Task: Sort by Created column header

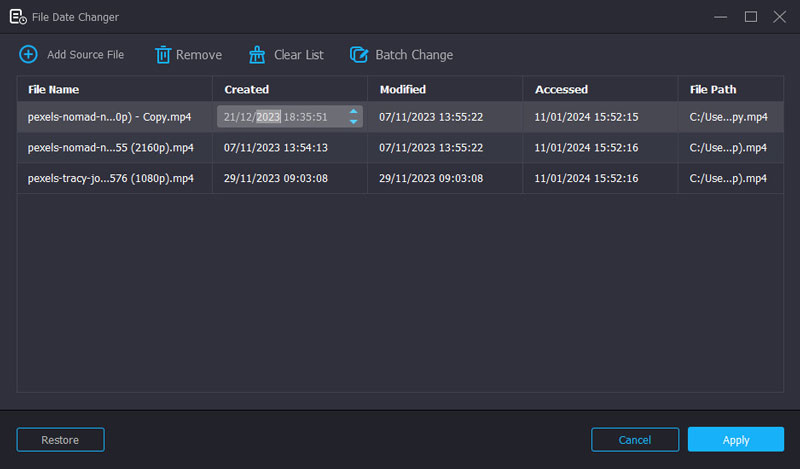Action: [x=246, y=89]
